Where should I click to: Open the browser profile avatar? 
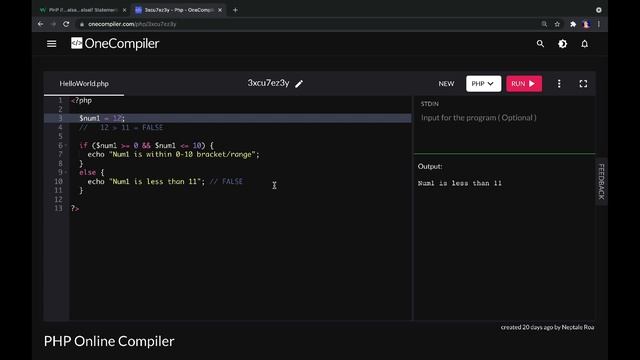pyautogui.click(x=586, y=24)
